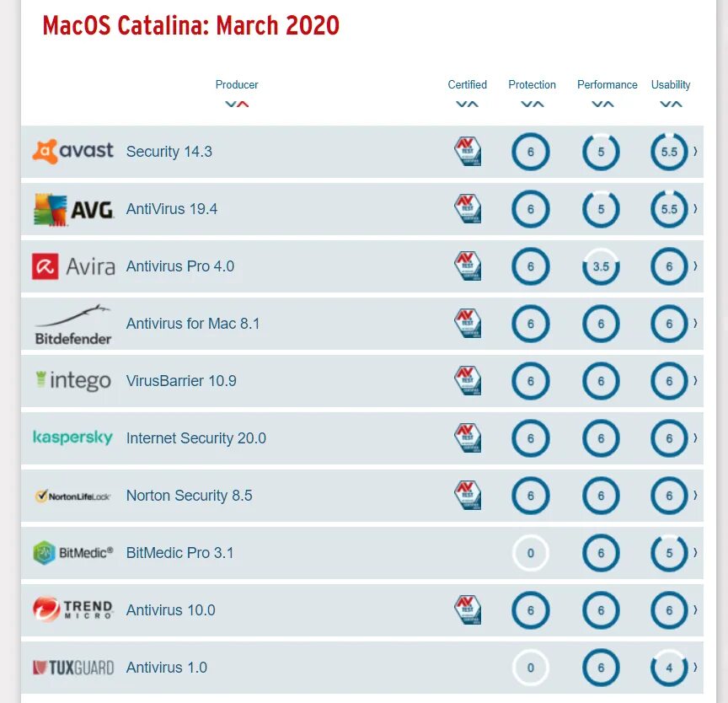Click the Usability column header
Screen dimensions: 728x703
click(x=671, y=84)
